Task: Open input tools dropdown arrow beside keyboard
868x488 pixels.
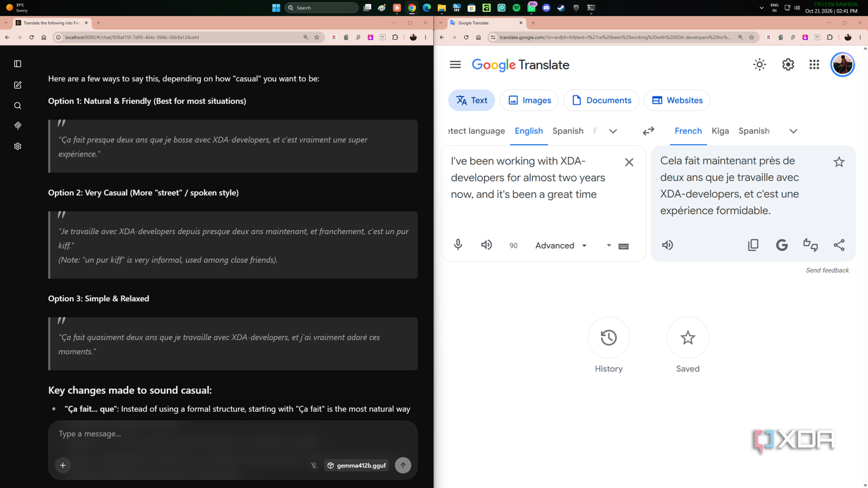Action: point(609,246)
